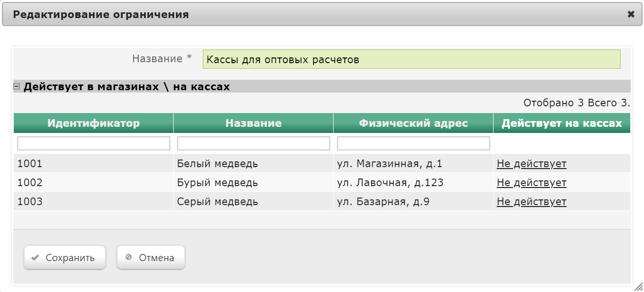Screen dimensions: 644x292
Task: Focus the Название column filter box
Action: tap(253, 143)
